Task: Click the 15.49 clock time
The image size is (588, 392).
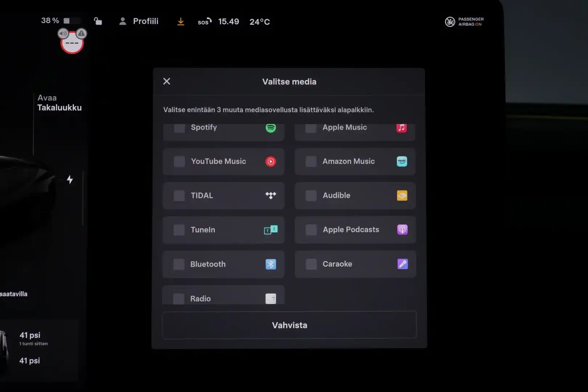Action: [x=229, y=21]
